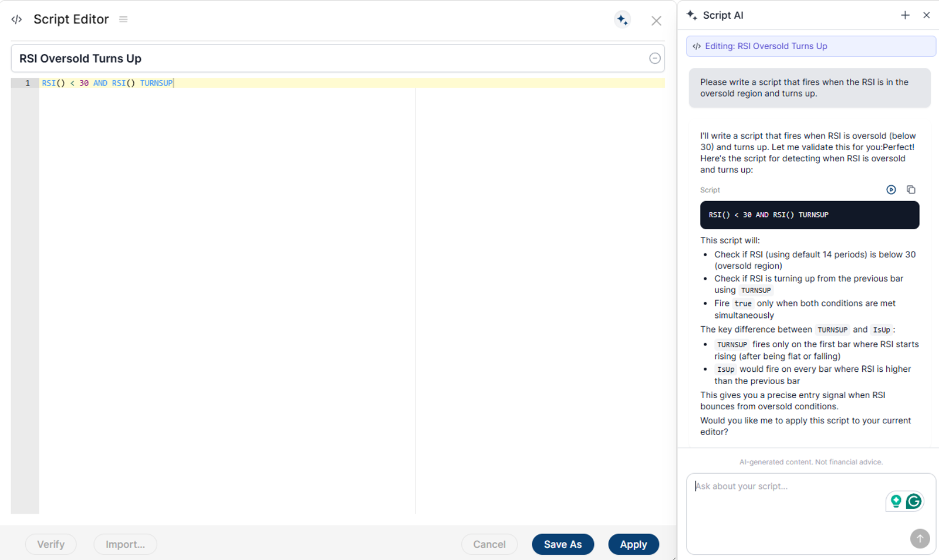
Task: Click the Save As button
Action: tap(563, 544)
